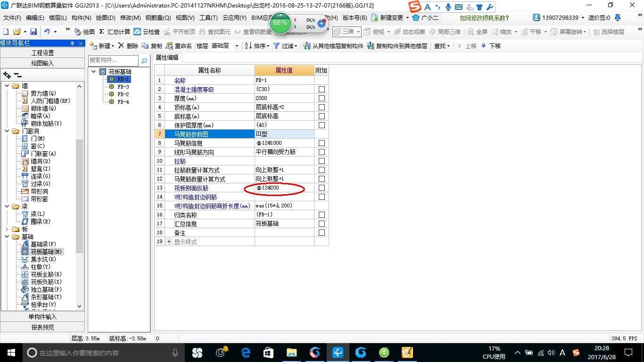Open 新建变更 button
Screen dimensions: 644x362
coord(391,17)
